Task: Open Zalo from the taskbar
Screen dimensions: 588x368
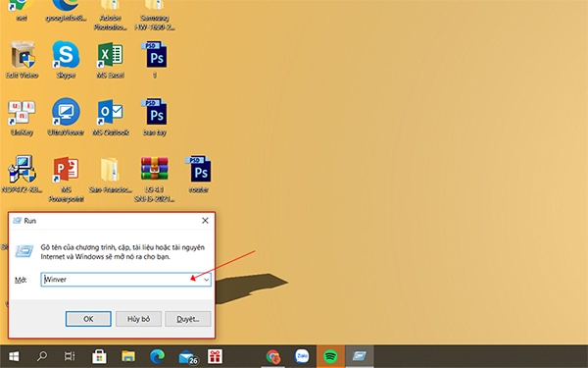Action: [x=302, y=356]
